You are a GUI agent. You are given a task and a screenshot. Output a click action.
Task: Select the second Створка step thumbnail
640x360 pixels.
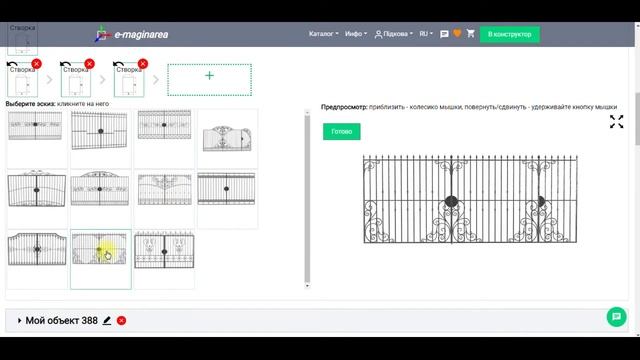pyautogui.click(x=76, y=82)
